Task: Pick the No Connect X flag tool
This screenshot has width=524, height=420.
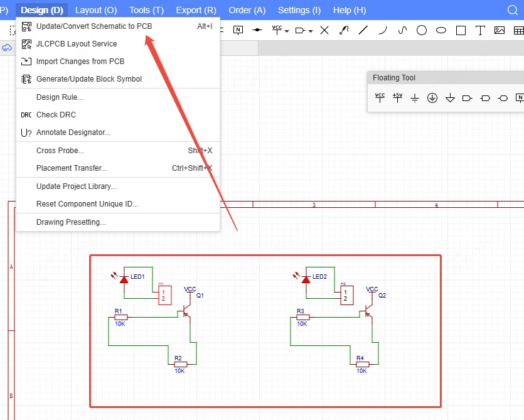Action: pos(324,30)
